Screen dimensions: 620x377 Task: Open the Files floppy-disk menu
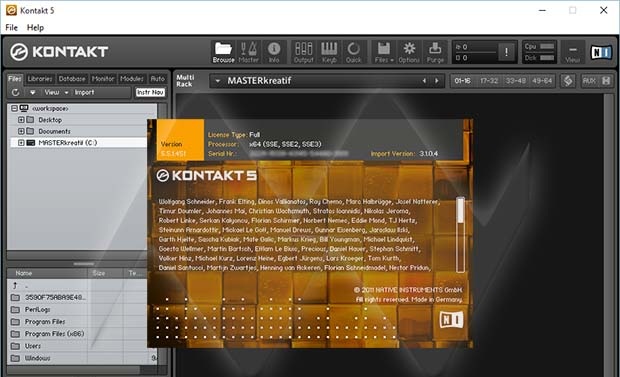[384, 52]
